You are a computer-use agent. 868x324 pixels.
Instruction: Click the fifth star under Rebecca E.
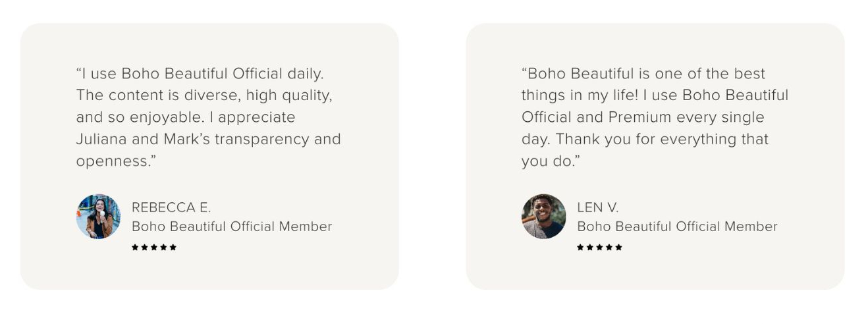[x=173, y=247]
